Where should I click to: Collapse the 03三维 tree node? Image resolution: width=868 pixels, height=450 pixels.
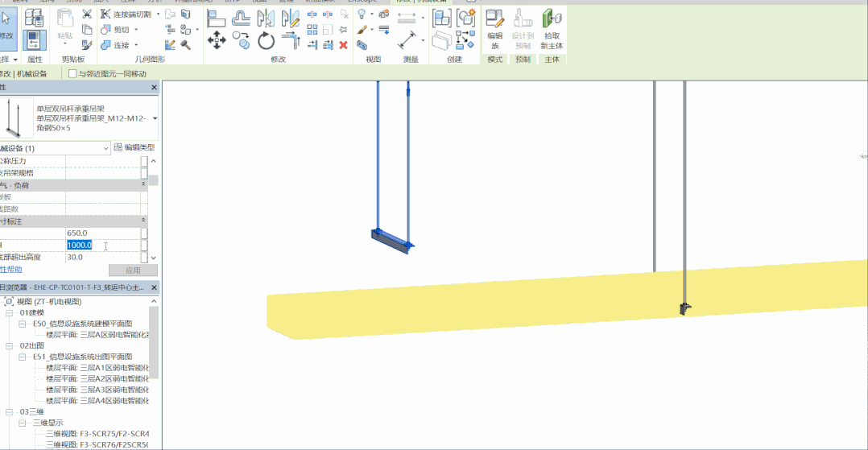click(10, 412)
